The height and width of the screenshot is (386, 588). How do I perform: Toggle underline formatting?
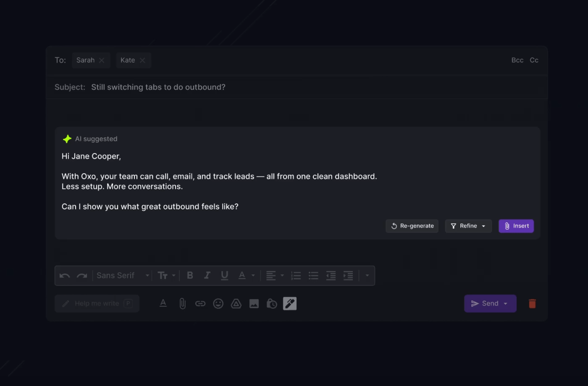(x=225, y=276)
